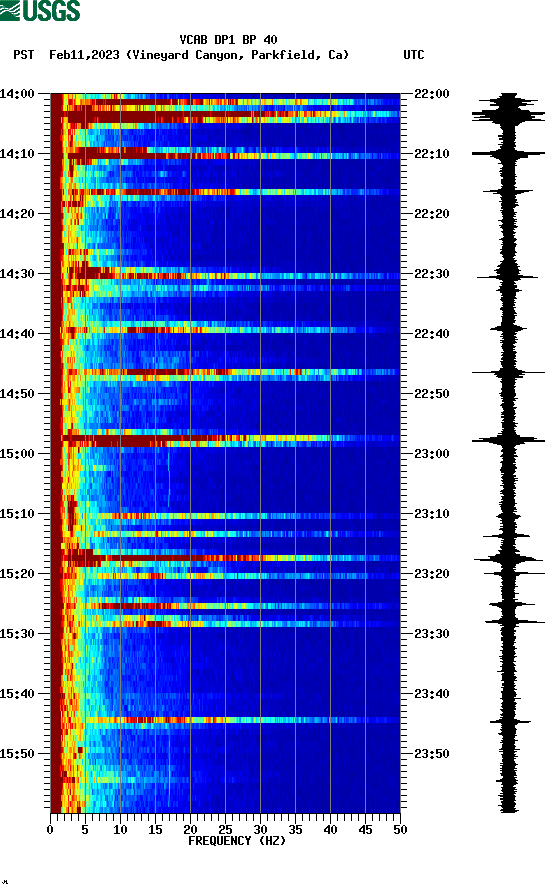Click the date text 'Feb11,2023'
This screenshot has height=893, width=552.
[84, 55]
